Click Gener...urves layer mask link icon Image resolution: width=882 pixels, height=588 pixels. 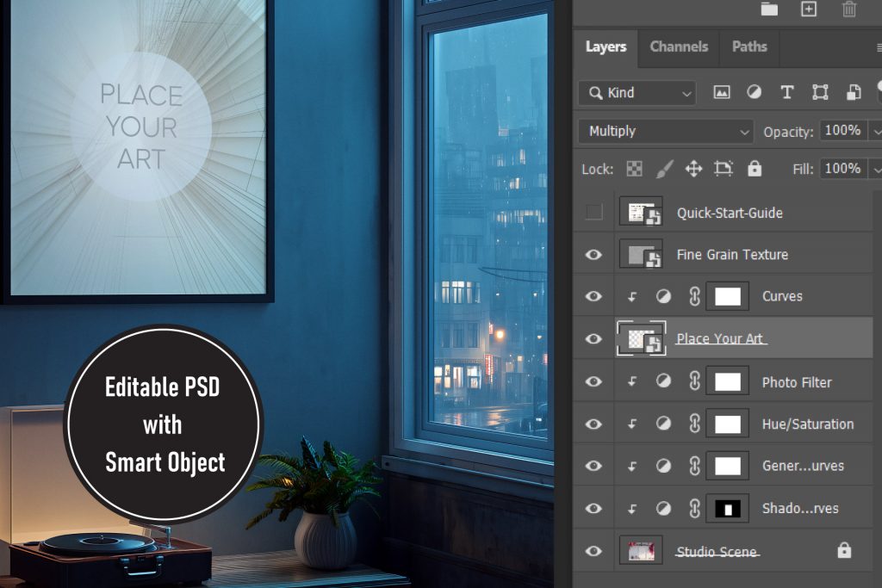click(695, 466)
